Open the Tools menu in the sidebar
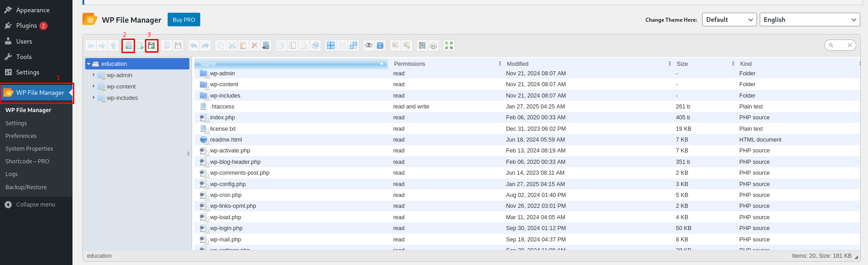 [36, 57]
